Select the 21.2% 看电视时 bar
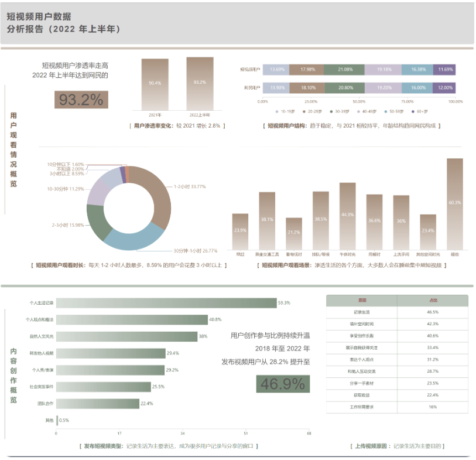 point(294,234)
